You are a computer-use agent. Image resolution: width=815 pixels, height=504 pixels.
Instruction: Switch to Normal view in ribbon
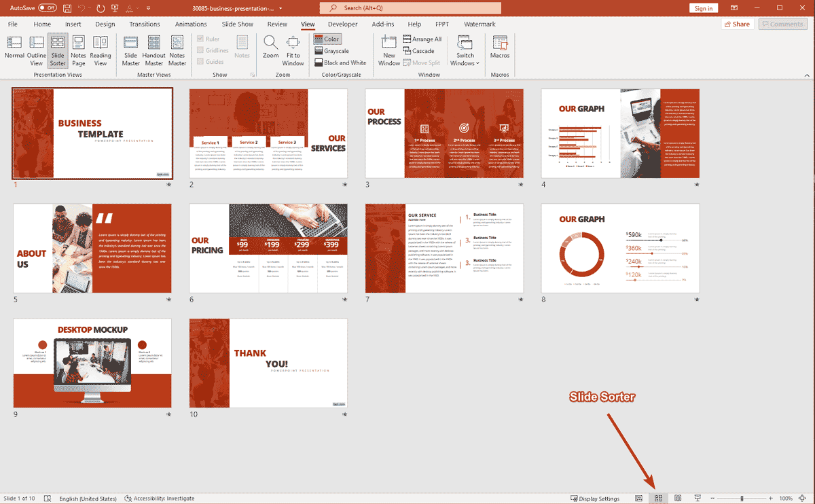coord(14,49)
